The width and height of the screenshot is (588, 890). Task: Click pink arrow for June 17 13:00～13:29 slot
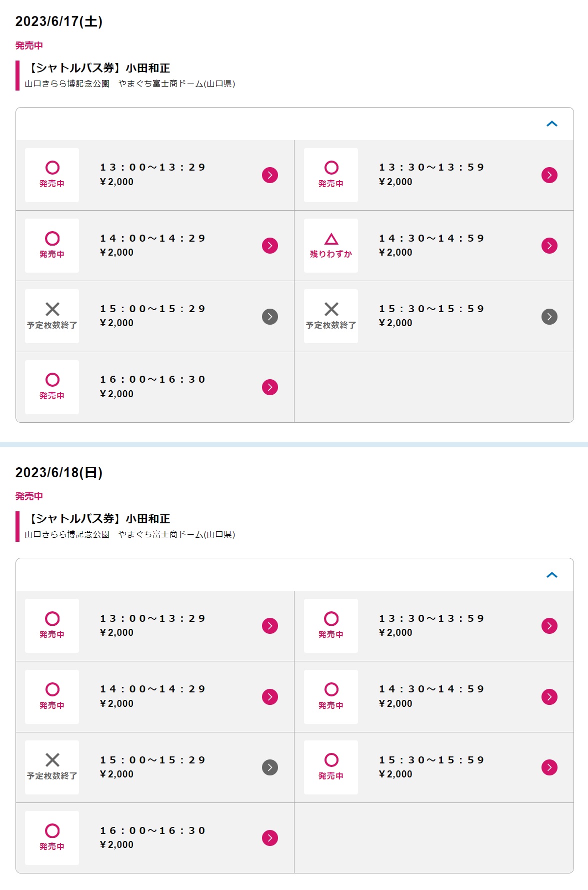[270, 175]
